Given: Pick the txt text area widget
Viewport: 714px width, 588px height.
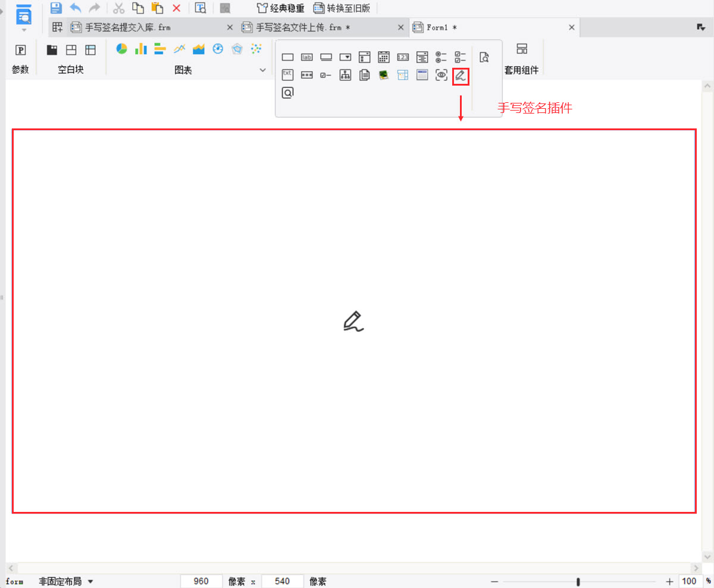Looking at the screenshot, I should (288, 75).
